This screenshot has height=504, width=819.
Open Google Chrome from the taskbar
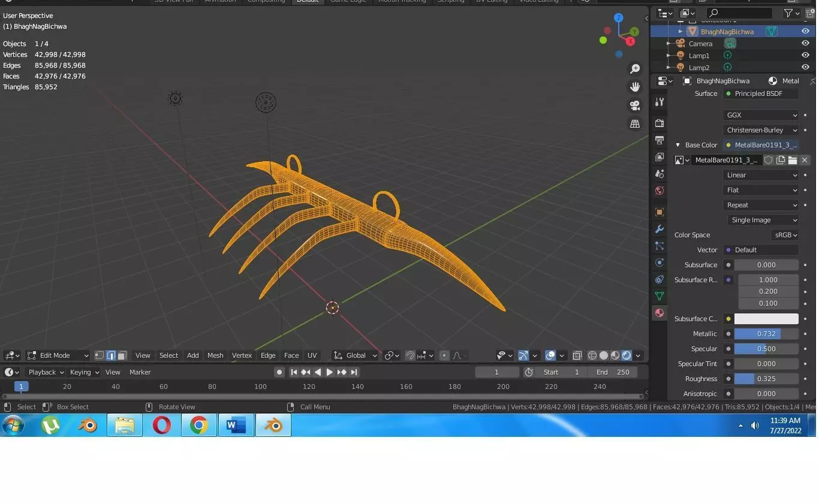pos(199,425)
